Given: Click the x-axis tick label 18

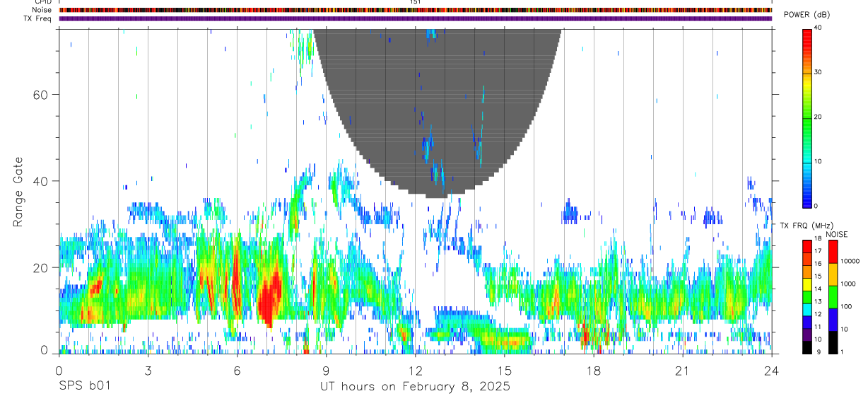Looking at the screenshot, I should coord(594,371).
